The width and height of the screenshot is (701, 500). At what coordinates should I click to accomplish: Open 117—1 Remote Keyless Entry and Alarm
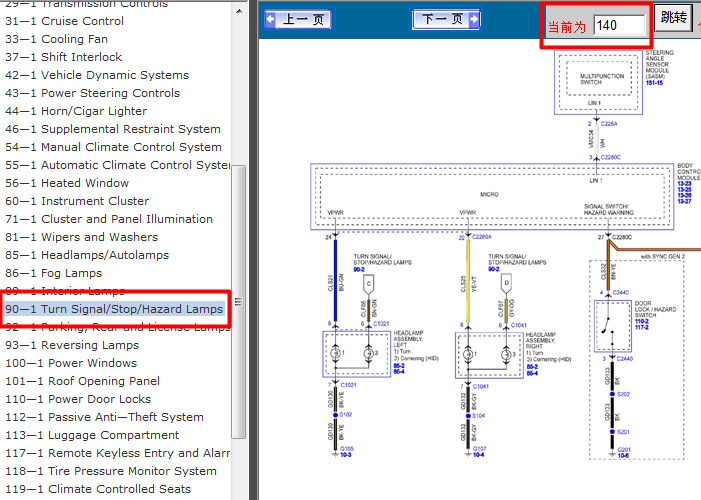pos(118,453)
